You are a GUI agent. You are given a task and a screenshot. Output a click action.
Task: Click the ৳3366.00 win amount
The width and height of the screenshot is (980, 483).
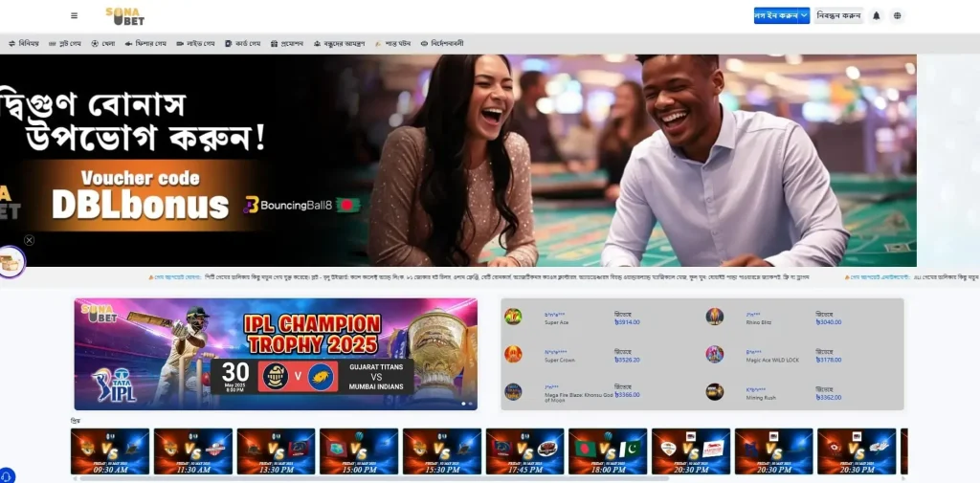point(628,395)
